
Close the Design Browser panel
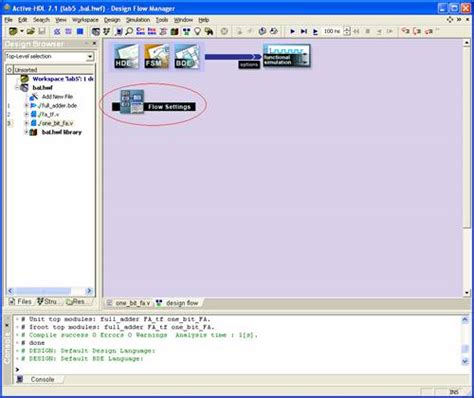pyautogui.click(x=94, y=44)
